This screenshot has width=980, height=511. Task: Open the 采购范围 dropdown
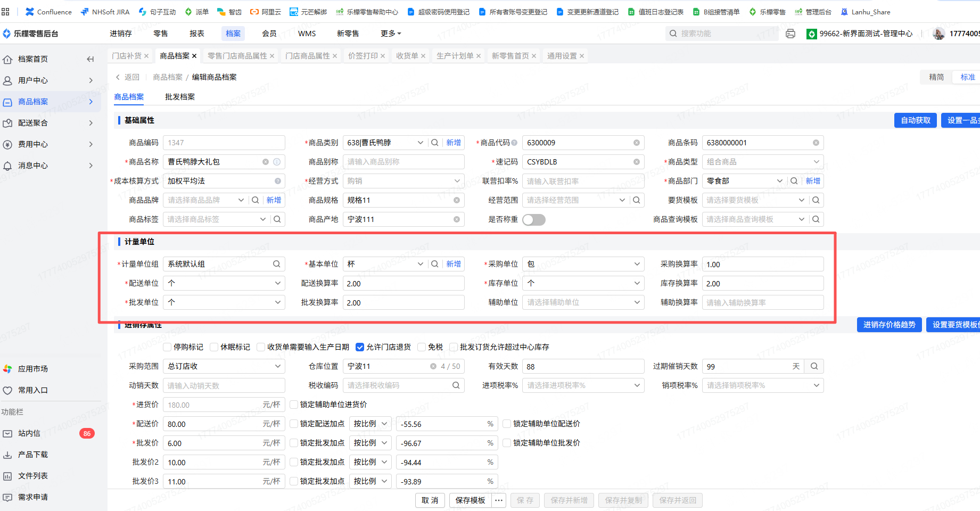[224, 366]
